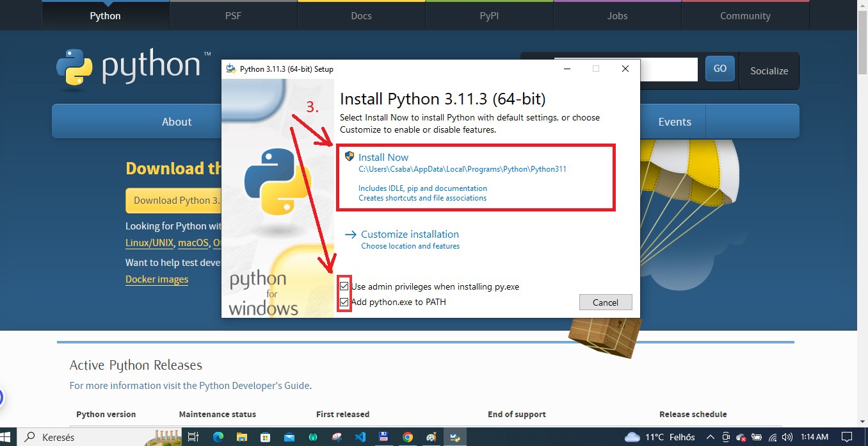
Task: Launch Google Chrome from the taskbar
Action: (x=408, y=437)
